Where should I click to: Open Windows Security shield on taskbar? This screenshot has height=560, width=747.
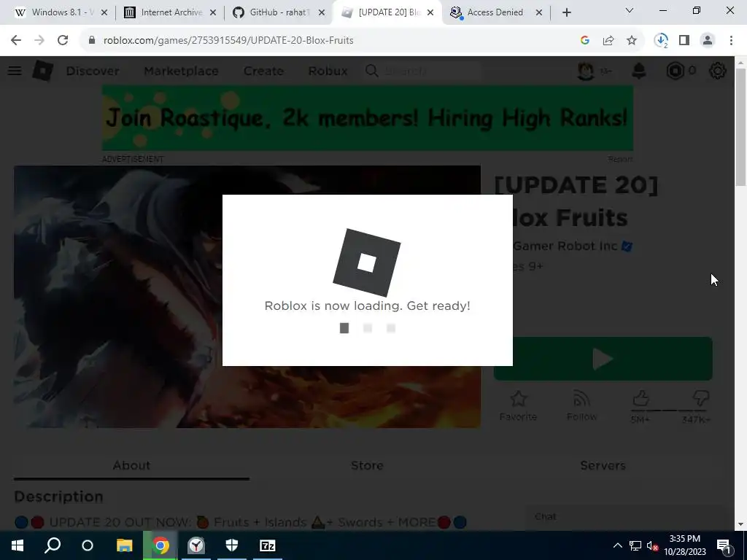(231, 545)
